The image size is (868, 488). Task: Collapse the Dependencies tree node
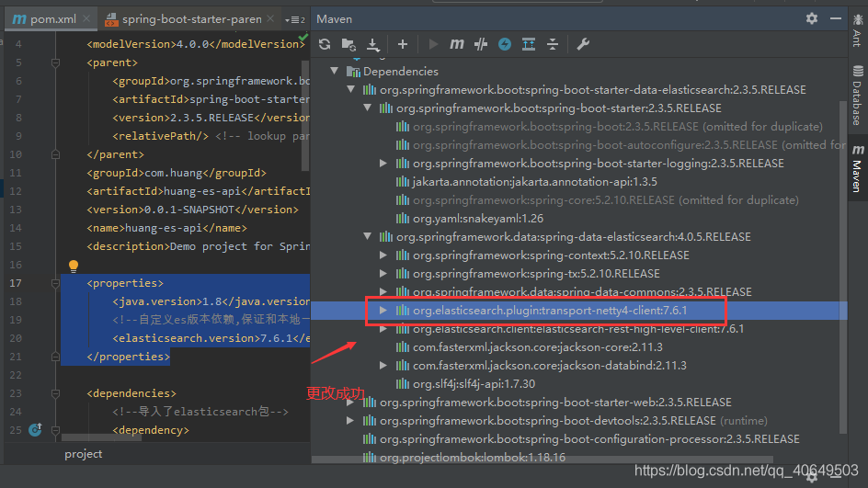pos(334,71)
